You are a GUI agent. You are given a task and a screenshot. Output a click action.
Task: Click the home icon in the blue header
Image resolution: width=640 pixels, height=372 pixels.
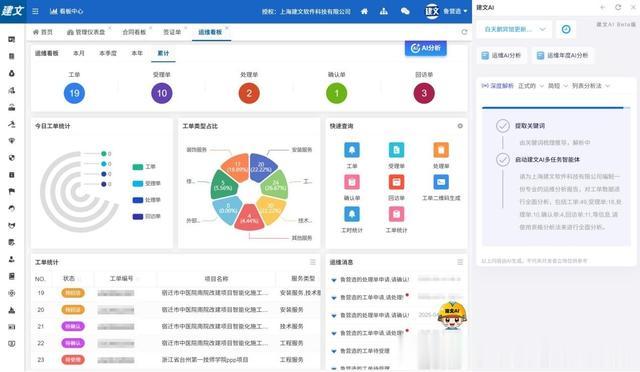coord(364,11)
